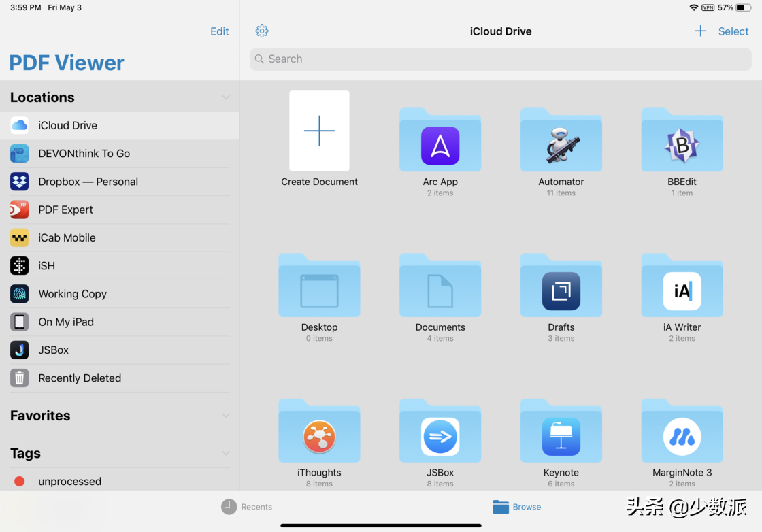
Task: Select iCloud Drive label in Locations
Action: point(67,125)
